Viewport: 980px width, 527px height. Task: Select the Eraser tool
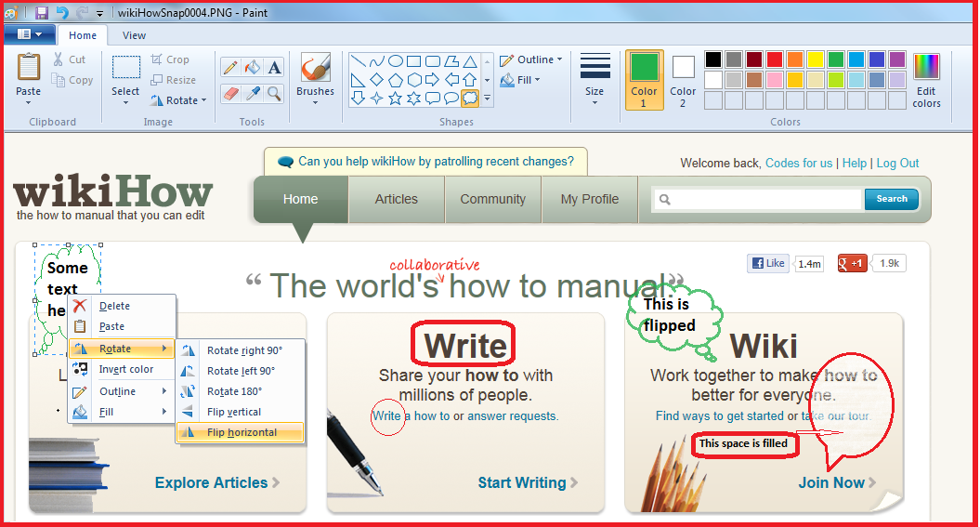click(230, 93)
